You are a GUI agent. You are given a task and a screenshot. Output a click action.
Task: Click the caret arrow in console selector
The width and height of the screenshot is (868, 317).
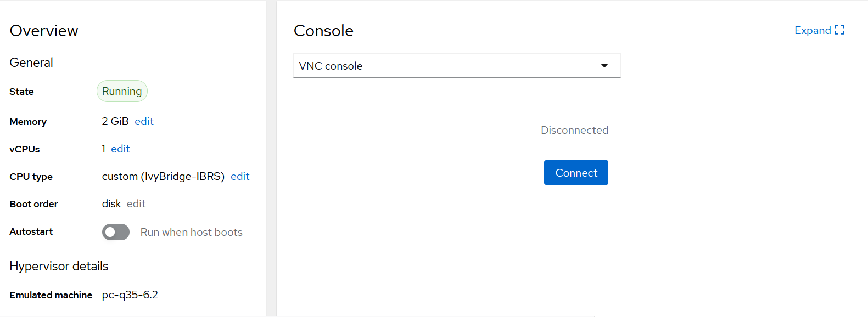click(604, 66)
